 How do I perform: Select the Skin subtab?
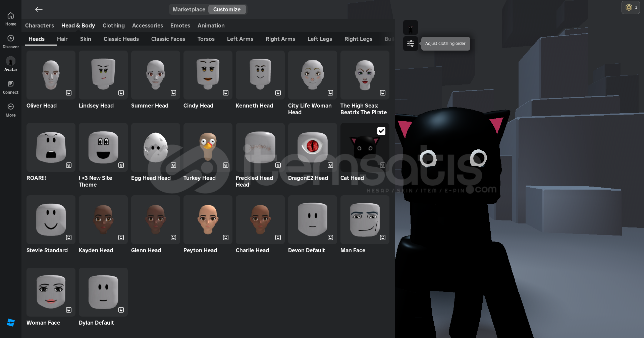click(86, 39)
